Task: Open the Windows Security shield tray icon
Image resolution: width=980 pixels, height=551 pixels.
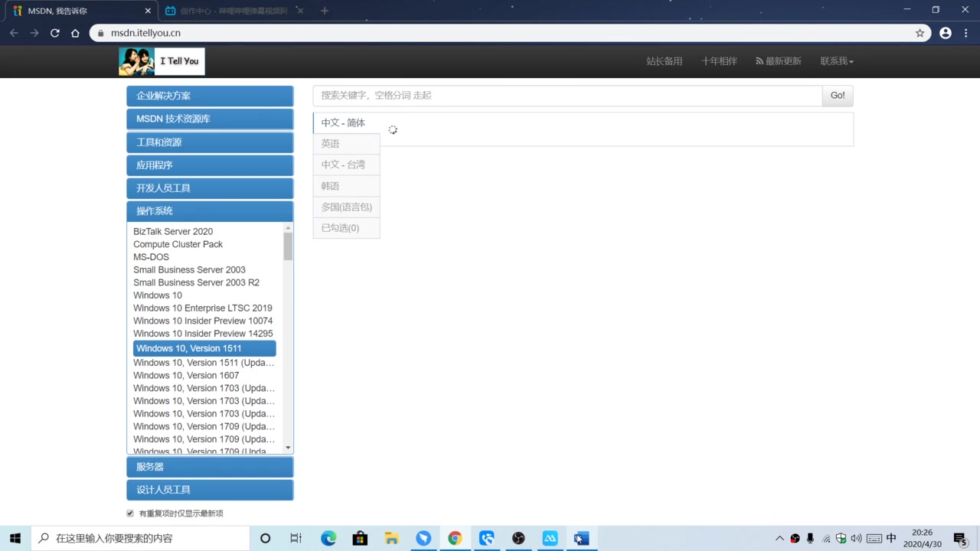Action: 841,538
